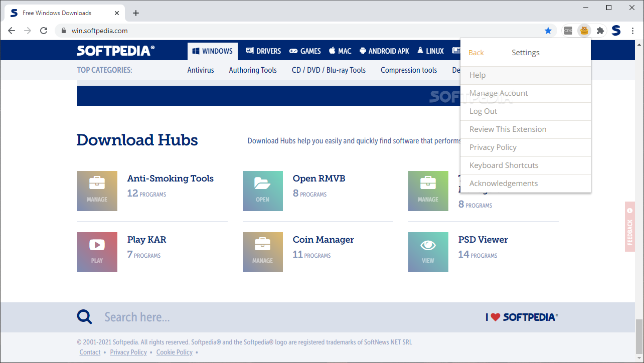
Task: Open the Android APK section
Action: [x=384, y=51]
